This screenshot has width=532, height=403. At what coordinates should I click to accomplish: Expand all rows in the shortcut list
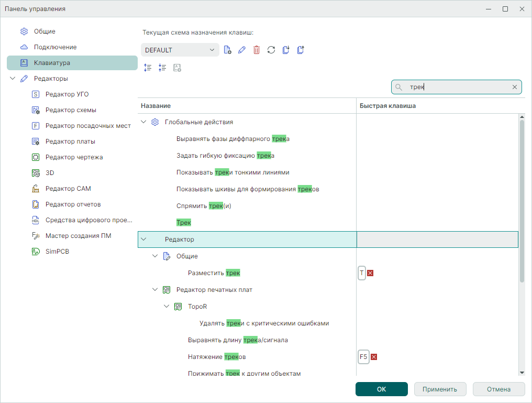148,68
